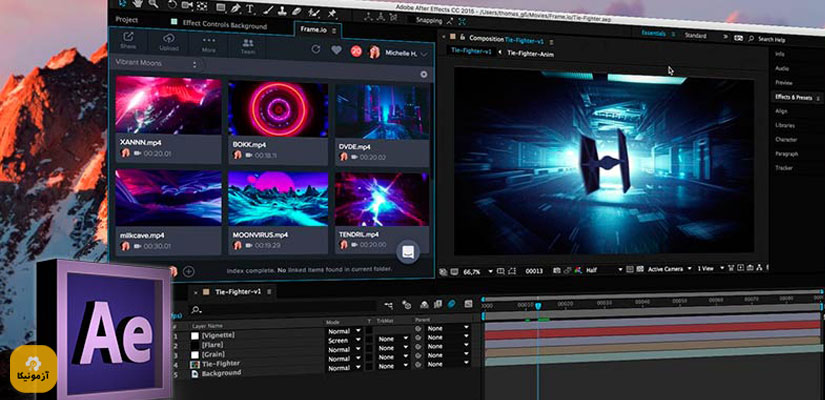
Task: Select the Zoom magnifier tool
Action: tap(153, 4)
